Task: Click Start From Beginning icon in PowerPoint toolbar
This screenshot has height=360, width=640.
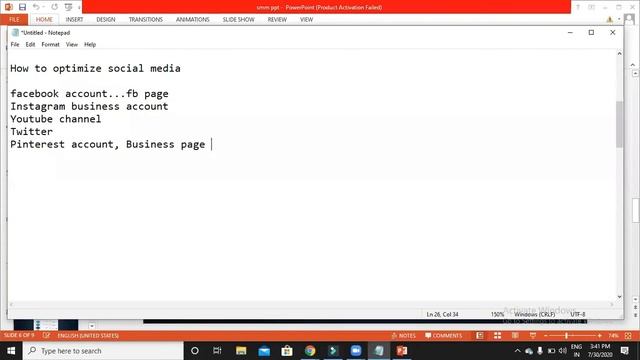Action: 68,7
